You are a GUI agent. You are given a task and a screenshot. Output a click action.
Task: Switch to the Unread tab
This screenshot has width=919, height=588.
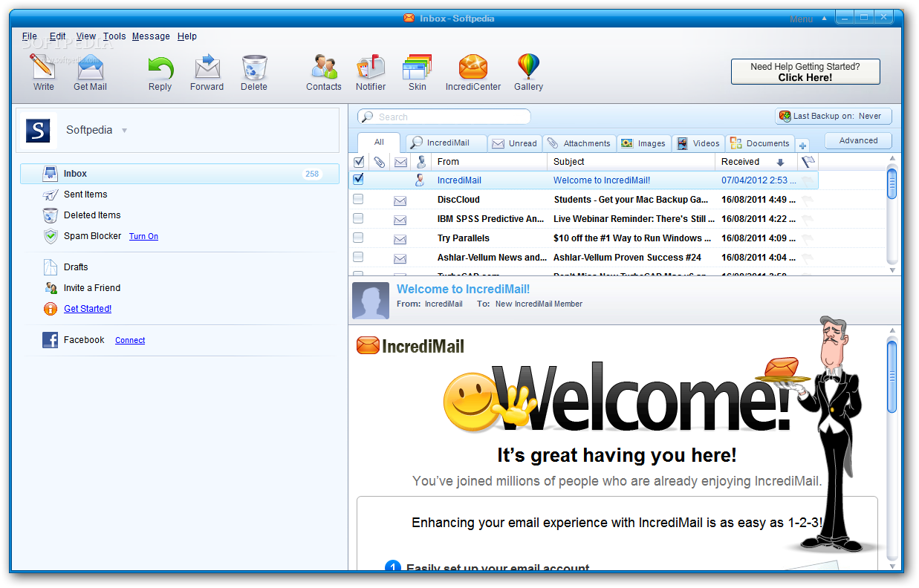point(515,143)
